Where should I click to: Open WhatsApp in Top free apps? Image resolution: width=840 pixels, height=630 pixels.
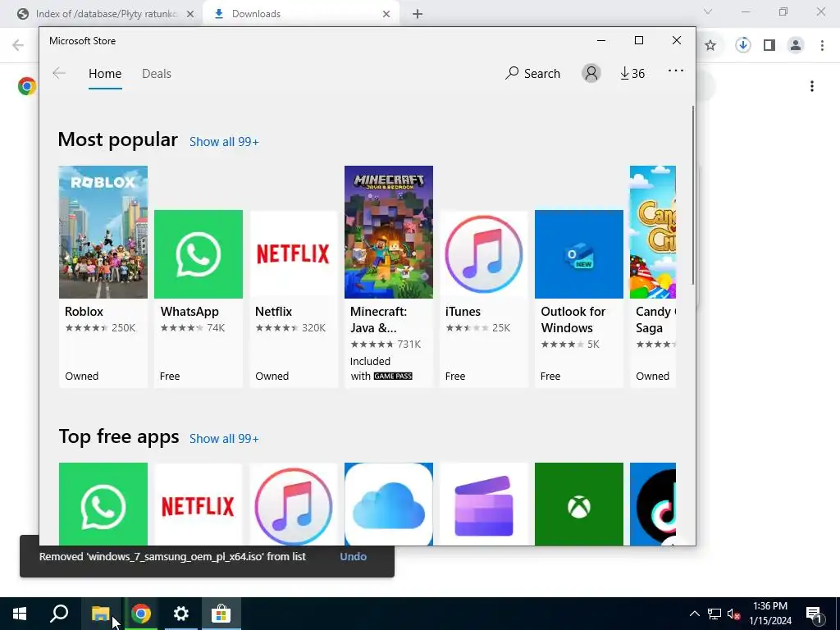(103, 504)
